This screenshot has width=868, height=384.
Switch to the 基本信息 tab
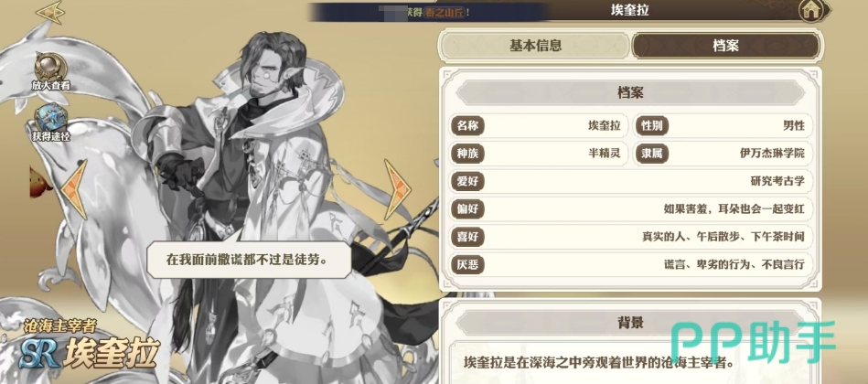[535, 46]
